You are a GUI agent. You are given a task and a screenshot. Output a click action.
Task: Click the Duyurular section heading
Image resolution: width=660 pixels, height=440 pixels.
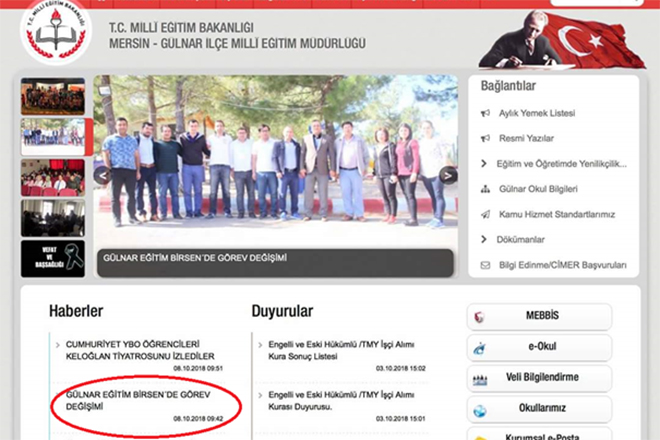tap(282, 311)
